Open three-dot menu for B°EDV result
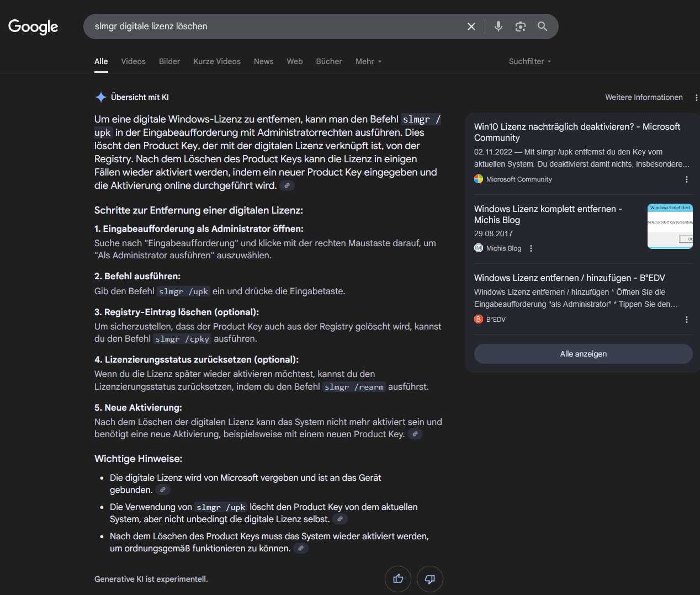Image resolution: width=700 pixels, height=595 pixels. click(687, 320)
